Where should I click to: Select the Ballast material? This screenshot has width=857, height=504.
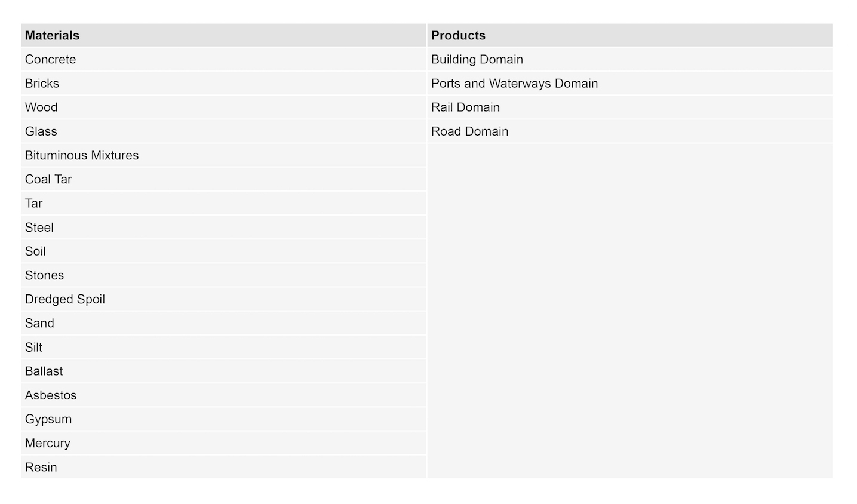pyautogui.click(x=44, y=371)
